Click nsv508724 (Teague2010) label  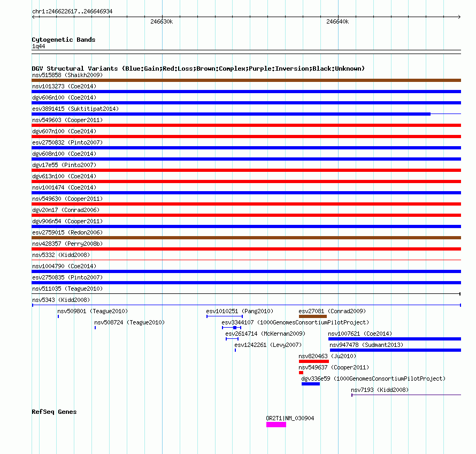129,322
